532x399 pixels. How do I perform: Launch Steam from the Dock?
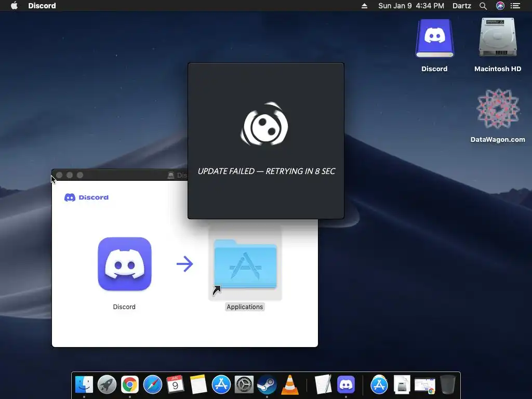267,385
